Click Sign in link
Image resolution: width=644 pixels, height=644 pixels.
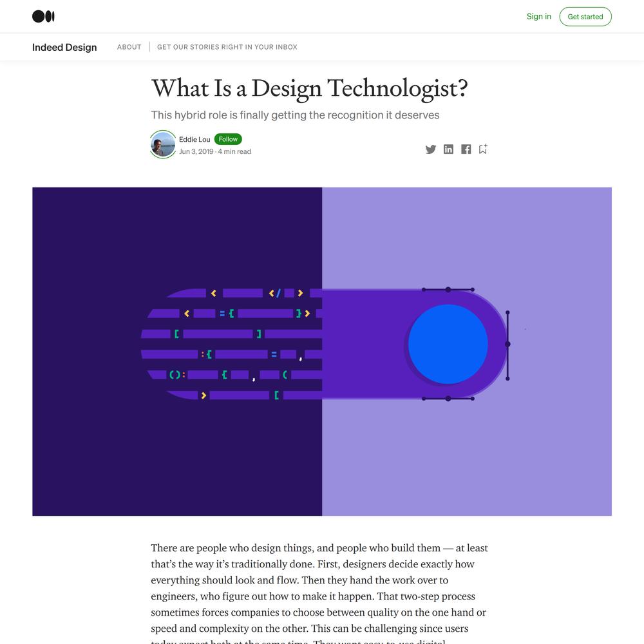pos(539,17)
